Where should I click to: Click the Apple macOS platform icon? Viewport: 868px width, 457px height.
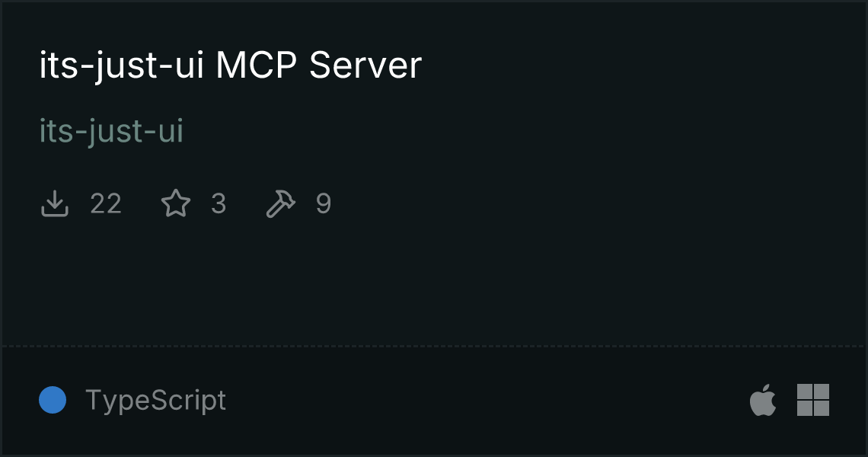[763, 399]
